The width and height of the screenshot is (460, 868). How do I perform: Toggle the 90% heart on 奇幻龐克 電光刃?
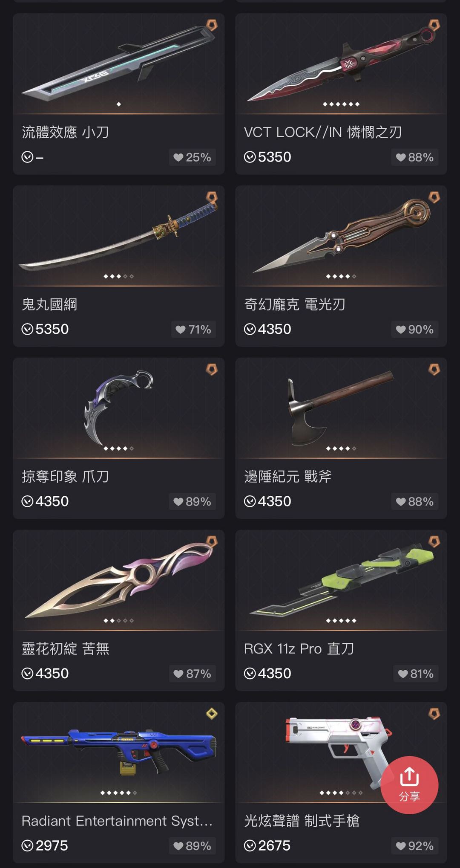pos(414,330)
